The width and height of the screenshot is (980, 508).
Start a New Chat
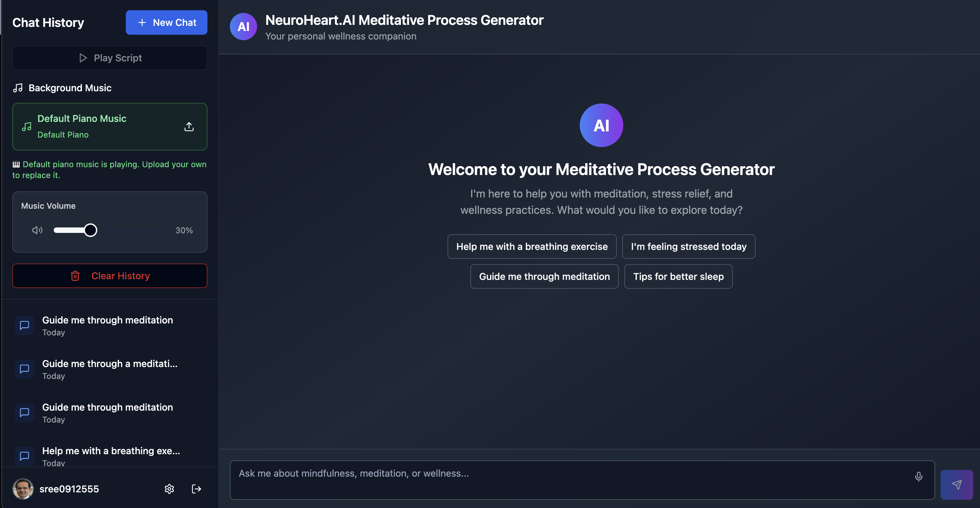point(166,22)
